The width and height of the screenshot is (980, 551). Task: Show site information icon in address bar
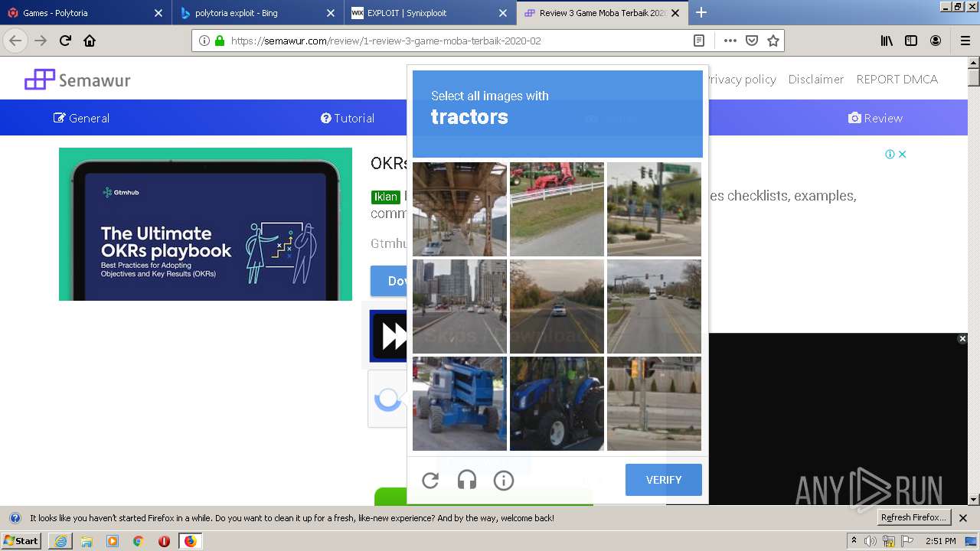pos(204,41)
